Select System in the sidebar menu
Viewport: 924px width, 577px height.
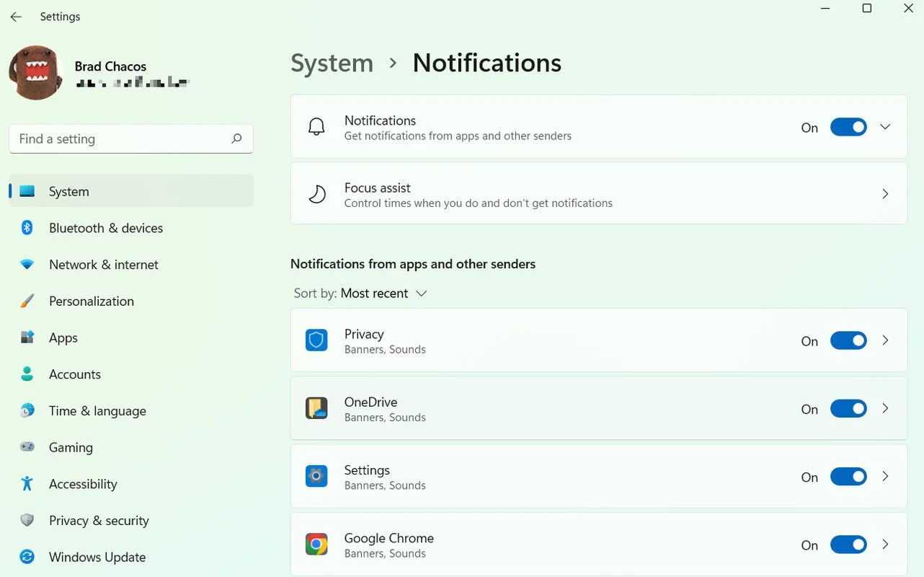click(x=68, y=190)
